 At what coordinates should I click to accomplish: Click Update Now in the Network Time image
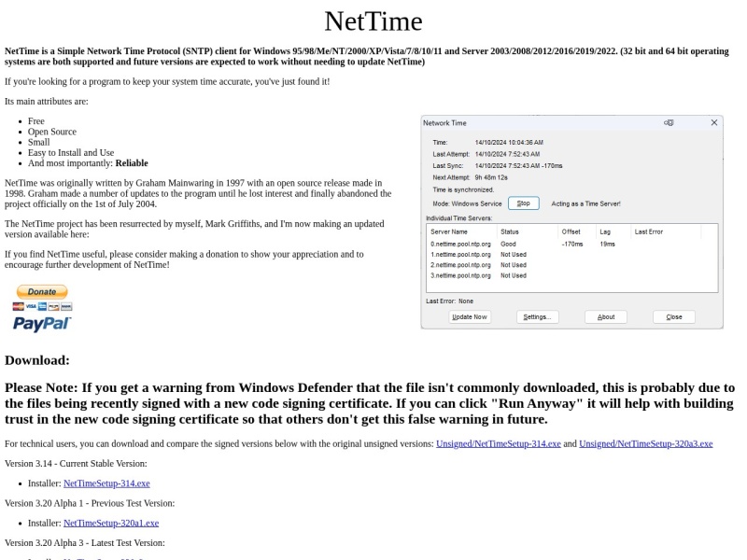click(470, 316)
